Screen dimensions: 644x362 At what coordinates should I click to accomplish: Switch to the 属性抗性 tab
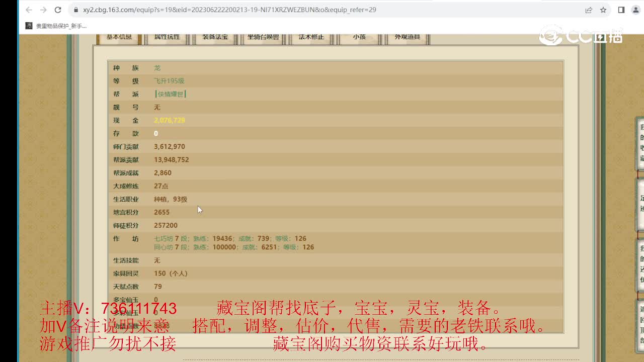167,38
